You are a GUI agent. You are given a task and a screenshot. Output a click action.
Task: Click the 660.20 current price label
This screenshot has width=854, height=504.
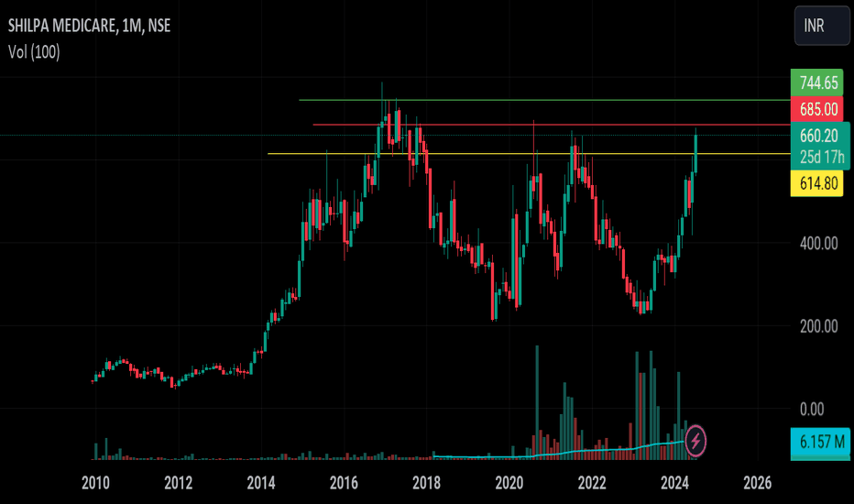point(819,135)
